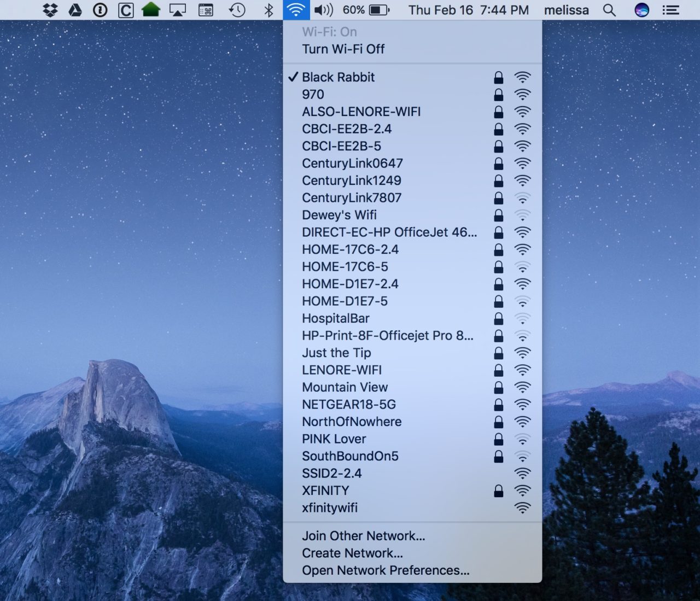This screenshot has height=601, width=700.
Task: Click Join Other Network...
Action: pyautogui.click(x=412, y=536)
